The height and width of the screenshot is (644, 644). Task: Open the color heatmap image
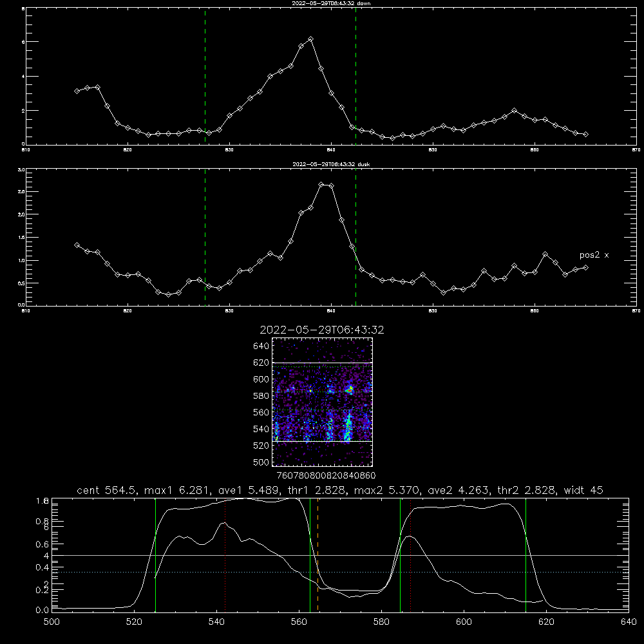[323, 402]
